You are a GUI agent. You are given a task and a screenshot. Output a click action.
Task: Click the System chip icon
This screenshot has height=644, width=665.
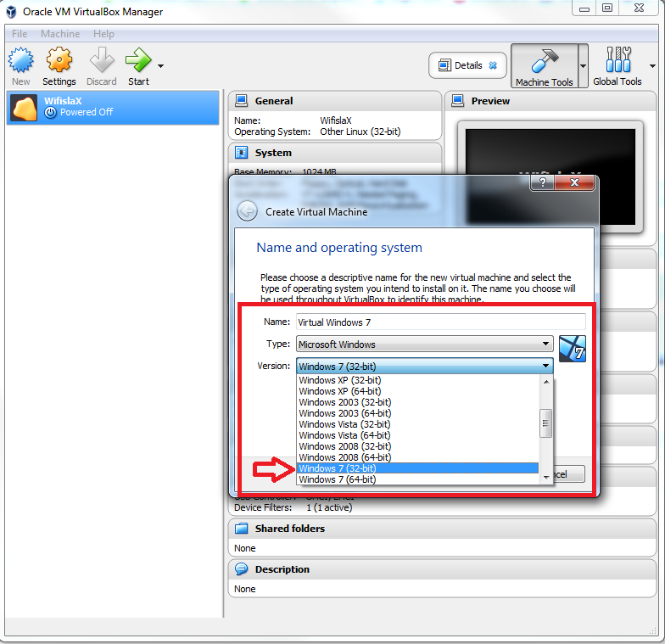tap(241, 153)
